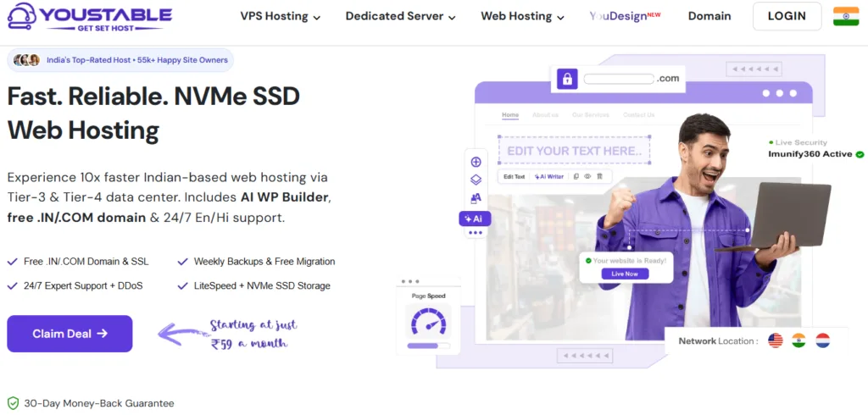Open the Domain menu item

click(709, 17)
